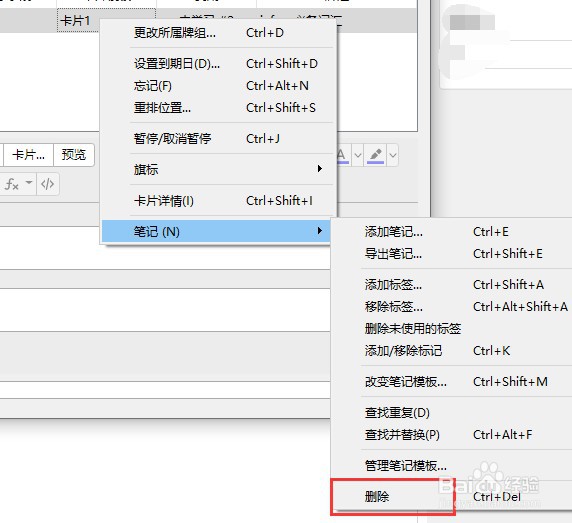Choose 添加笔记... in the submenu
This screenshot has width=572, height=523.
pyautogui.click(x=452, y=232)
